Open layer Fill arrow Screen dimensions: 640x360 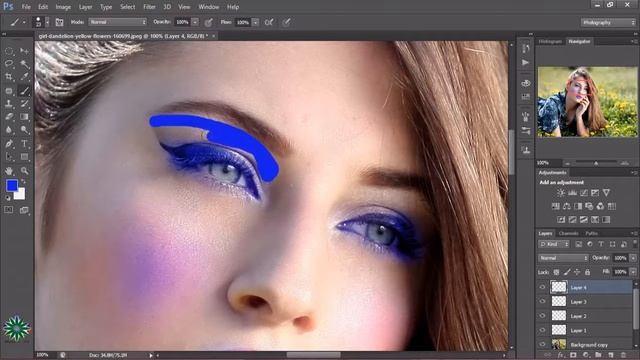coord(633,272)
